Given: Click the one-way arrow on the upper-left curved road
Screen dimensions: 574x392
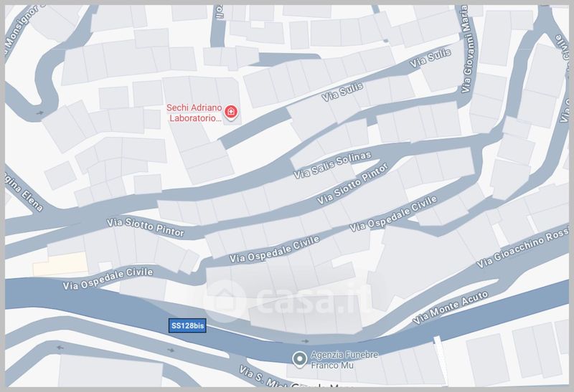Looking at the screenshot, I should [x=39, y=113].
